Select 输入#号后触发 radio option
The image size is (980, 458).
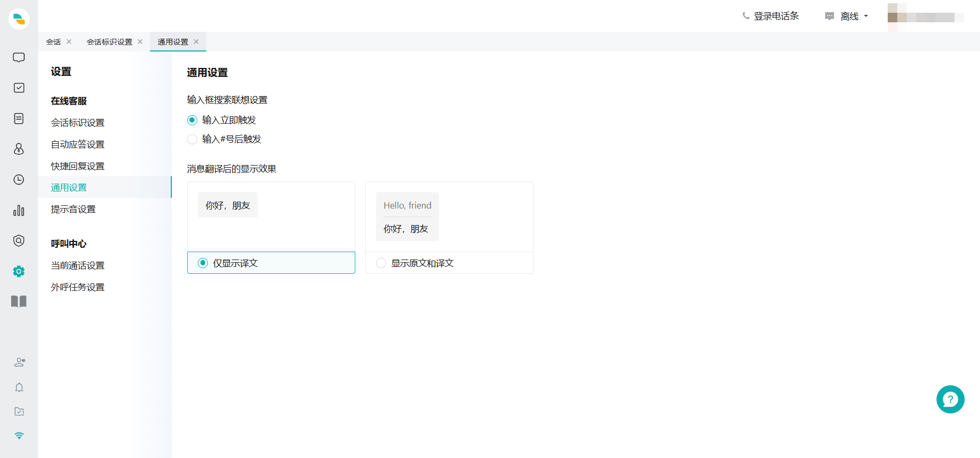point(192,139)
